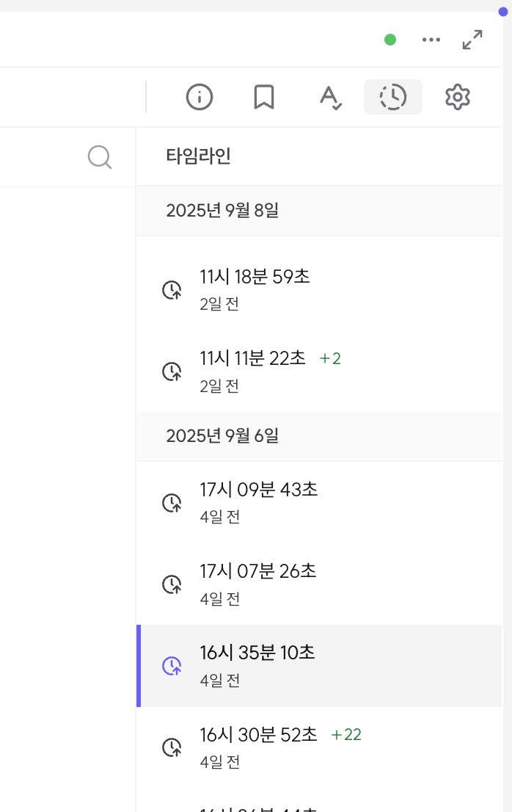Expand the +2 badge next to 11시 11분 22초
This screenshot has width=512, height=812.
[329, 358]
